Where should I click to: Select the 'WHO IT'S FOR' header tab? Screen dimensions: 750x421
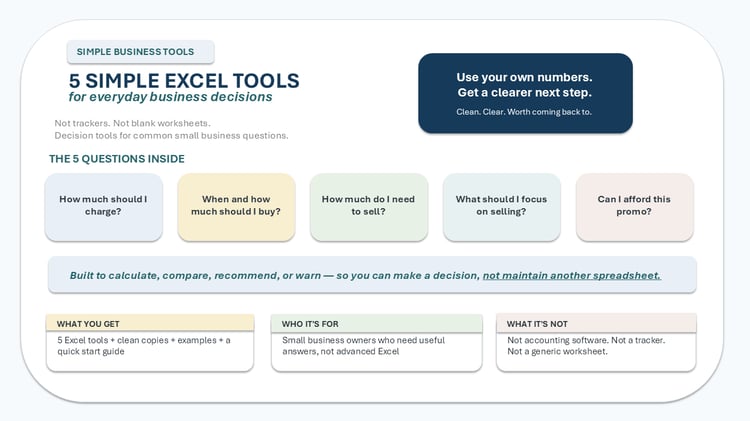point(376,323)
